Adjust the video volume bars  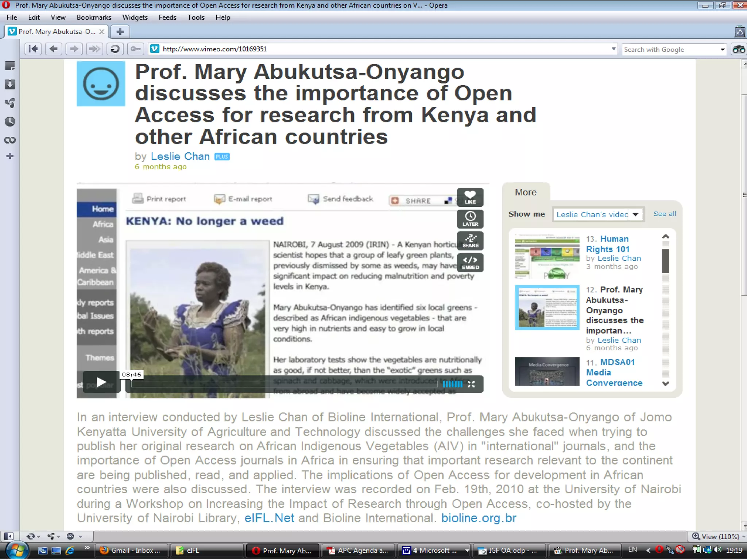click(x=452, y=384)
